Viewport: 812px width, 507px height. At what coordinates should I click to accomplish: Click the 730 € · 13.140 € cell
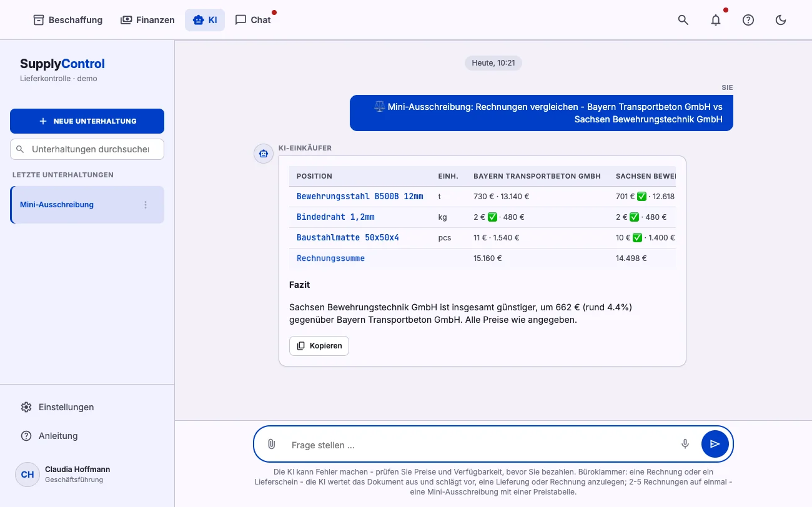pos(501,196)
